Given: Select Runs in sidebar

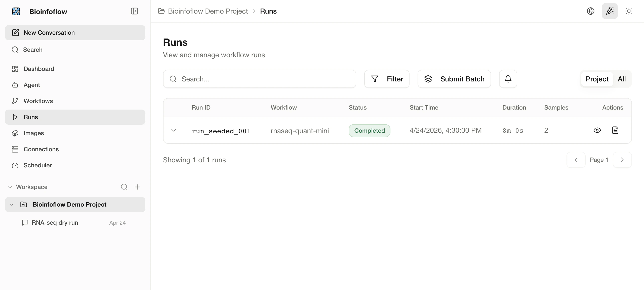Looking at the screenshot, I should coord(75,117).
